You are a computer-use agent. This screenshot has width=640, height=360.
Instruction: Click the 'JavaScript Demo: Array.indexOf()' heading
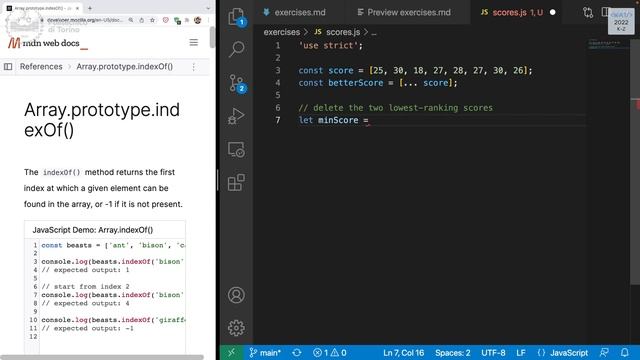(x=93, y=230)
